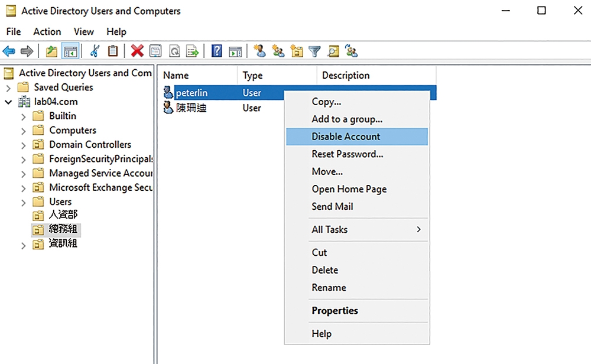Image resolution: width=591 pixels, height=364 pixels.
Task: Open the File menu
Action: (14, 32)
